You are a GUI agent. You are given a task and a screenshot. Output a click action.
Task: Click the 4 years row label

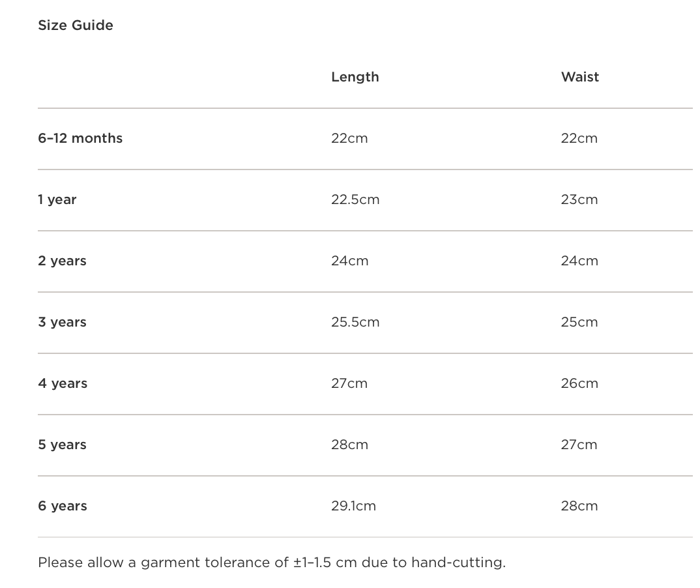tap(63, 383)
